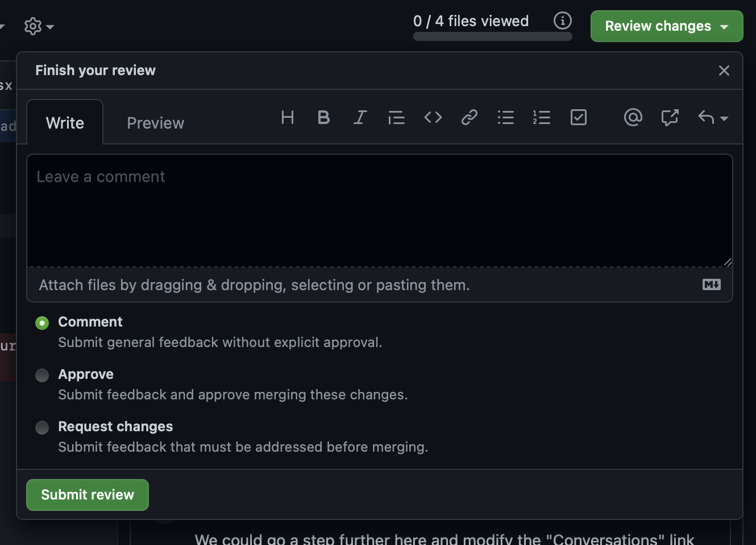The width and height of the screenshot is (756, 545).
Task: Collapse the Review changes dropdown
Action: click(x=666, y=26)
